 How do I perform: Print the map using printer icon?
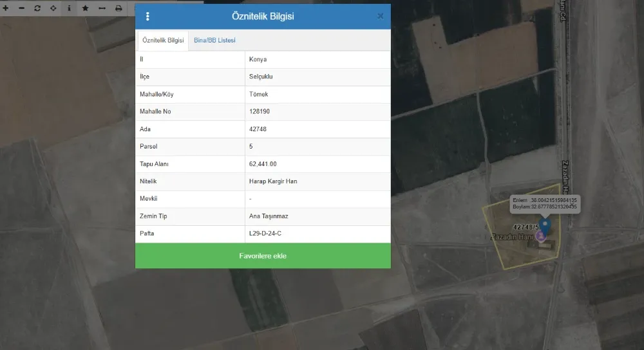point(118,8)
